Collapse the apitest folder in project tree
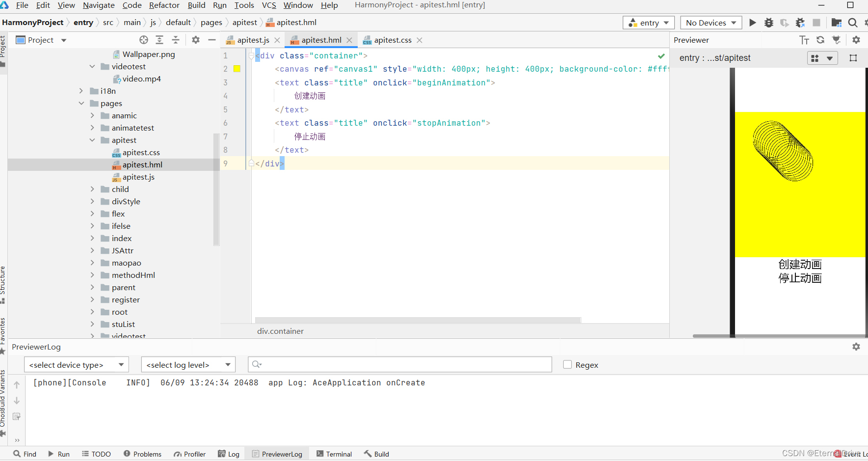Screen dimensions: 868x461 (92, 140)
